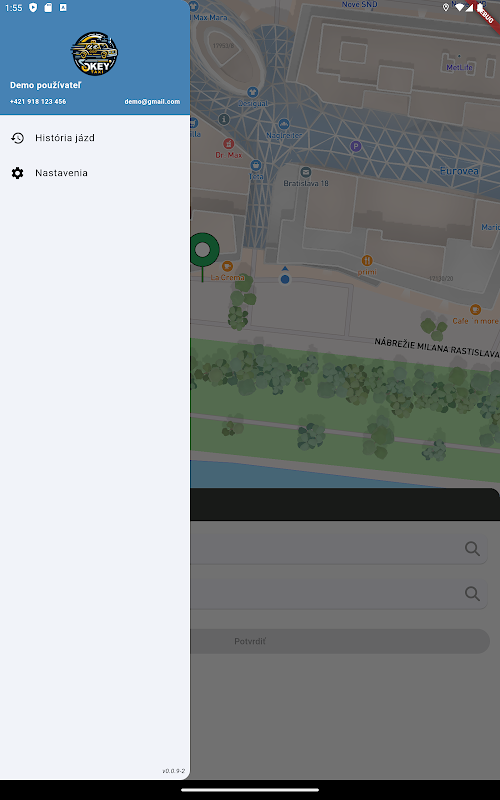The image size is (500, 800).
Task: Select the Dr. Max pharmacy icon
Action: (x=229, y=143)
